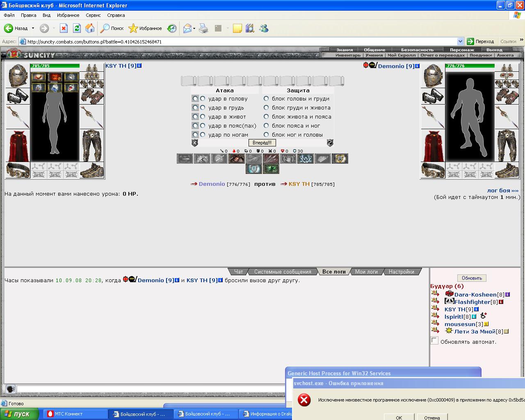525x420 pixels.
Task: Select блок пояса и ног radio
Action: 266,126
